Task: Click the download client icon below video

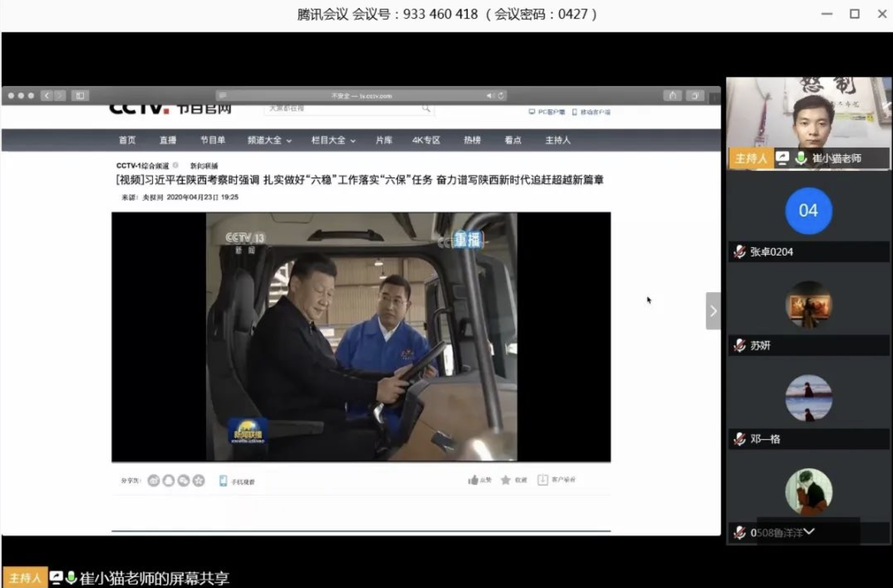Action: pos(543,480)
